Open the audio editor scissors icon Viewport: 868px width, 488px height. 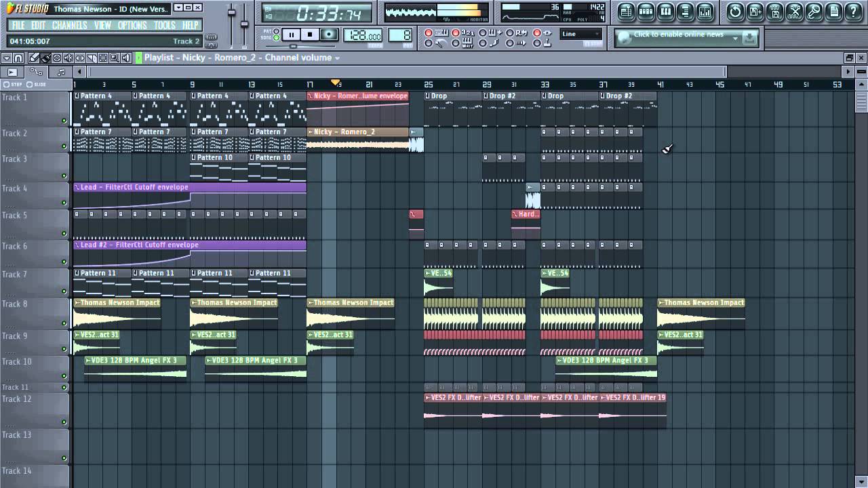pyautogui.click(x=794, y=12)
